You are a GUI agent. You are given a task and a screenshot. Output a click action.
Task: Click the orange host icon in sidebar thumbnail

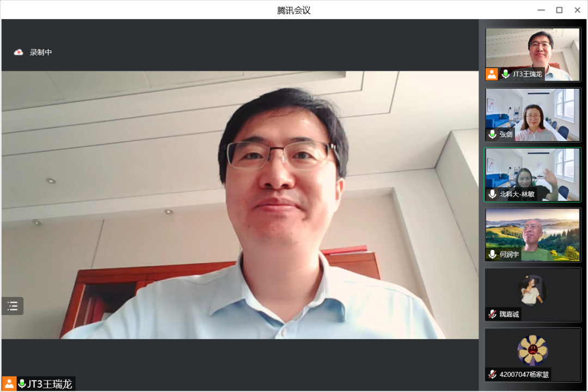(492, 74)
